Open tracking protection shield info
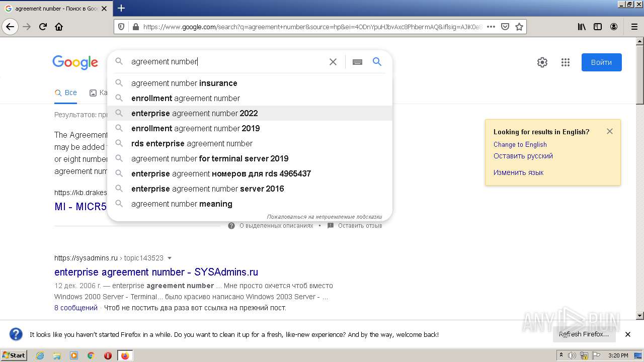 coord(121,27)
